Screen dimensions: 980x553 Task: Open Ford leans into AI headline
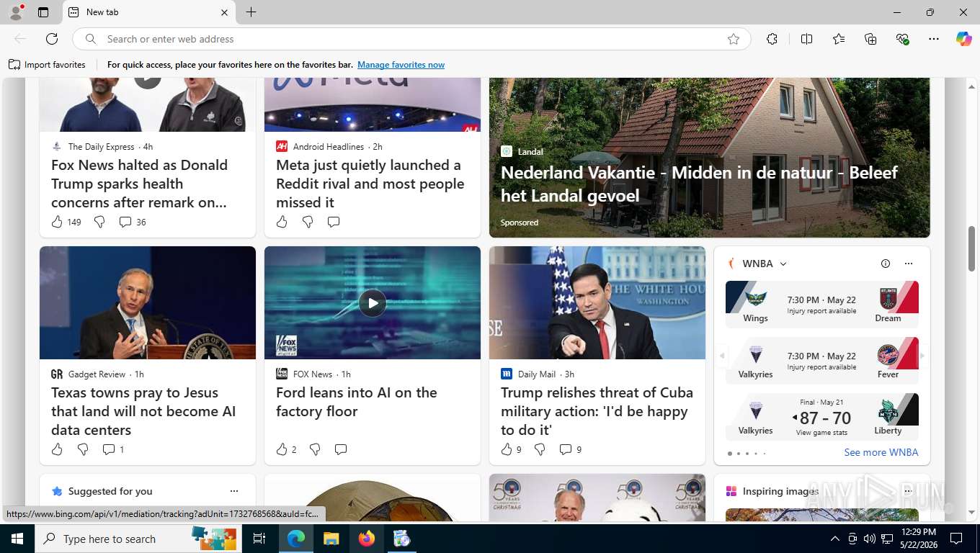pos(357,402)
